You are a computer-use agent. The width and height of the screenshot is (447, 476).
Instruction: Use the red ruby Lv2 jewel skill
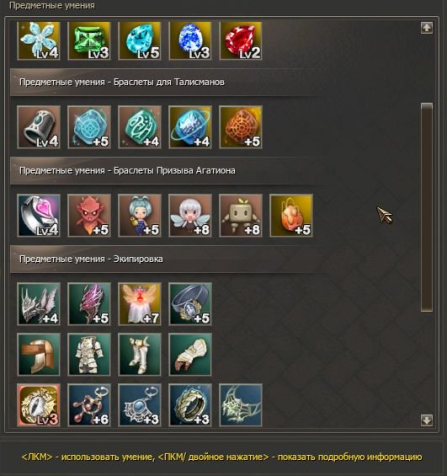[241, 41]
